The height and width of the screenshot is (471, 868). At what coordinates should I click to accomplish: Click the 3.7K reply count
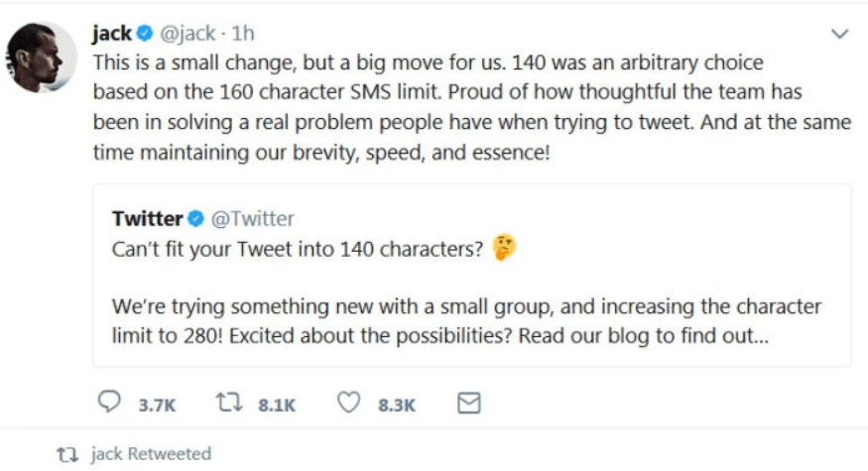click(x=157, y=406)
